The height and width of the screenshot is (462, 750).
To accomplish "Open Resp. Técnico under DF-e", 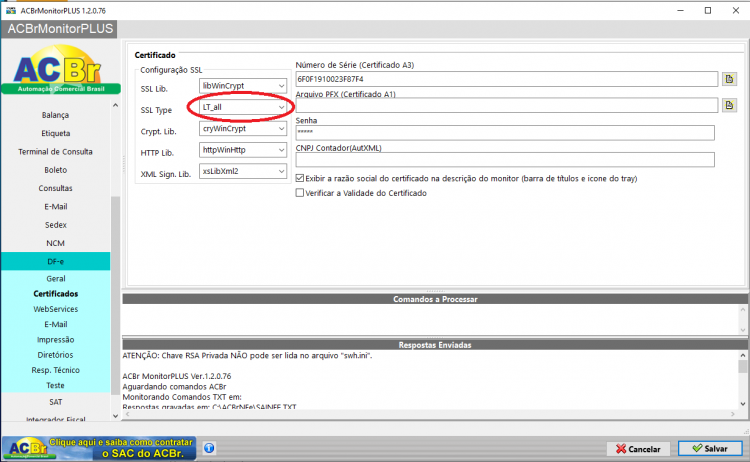I will tap(55, 370).
